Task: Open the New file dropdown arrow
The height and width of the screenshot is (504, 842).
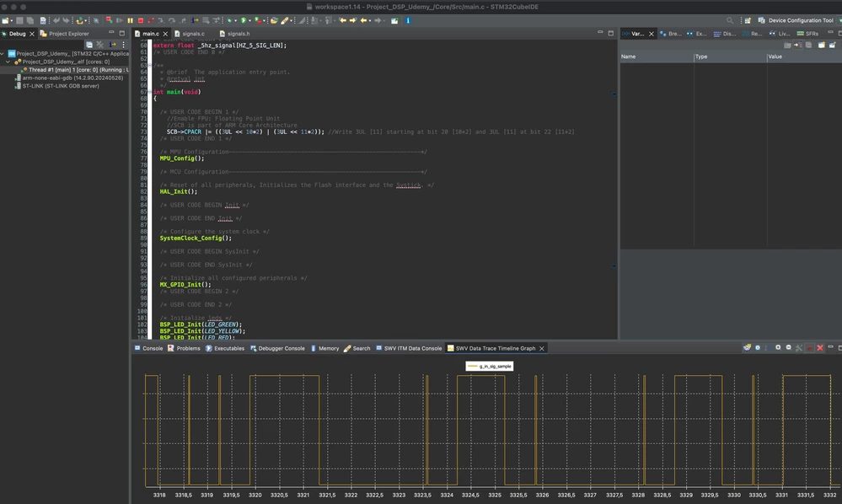Action: [x=11, y=21]
